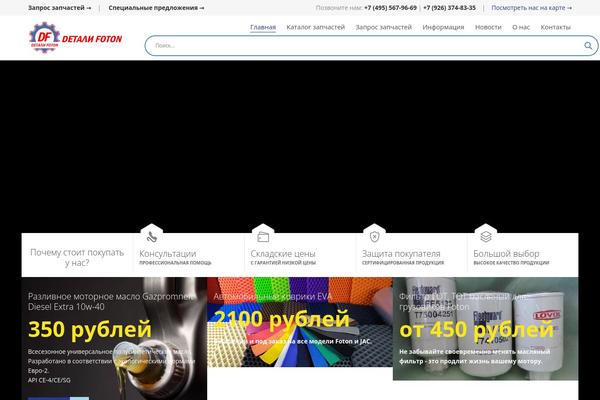Open the Информация menu item
Image resolution: width=600 pixels, height=400 pixels.
[x=443, y=27]
